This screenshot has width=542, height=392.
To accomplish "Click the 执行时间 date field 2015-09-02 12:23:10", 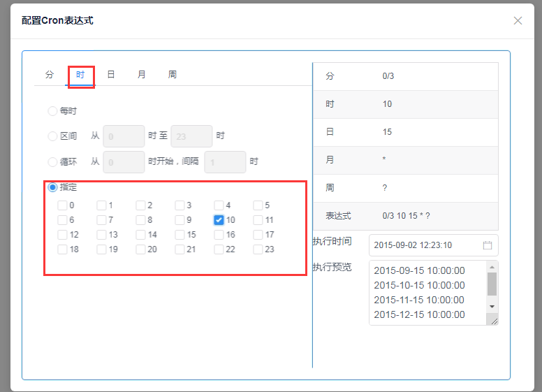I will [434, 245].
